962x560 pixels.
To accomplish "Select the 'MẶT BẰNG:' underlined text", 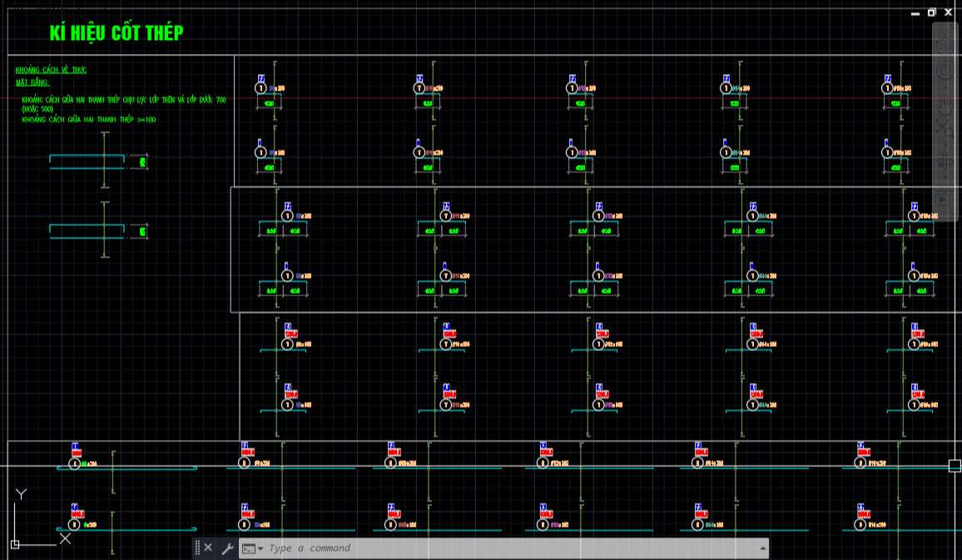I will pos(32,82).
